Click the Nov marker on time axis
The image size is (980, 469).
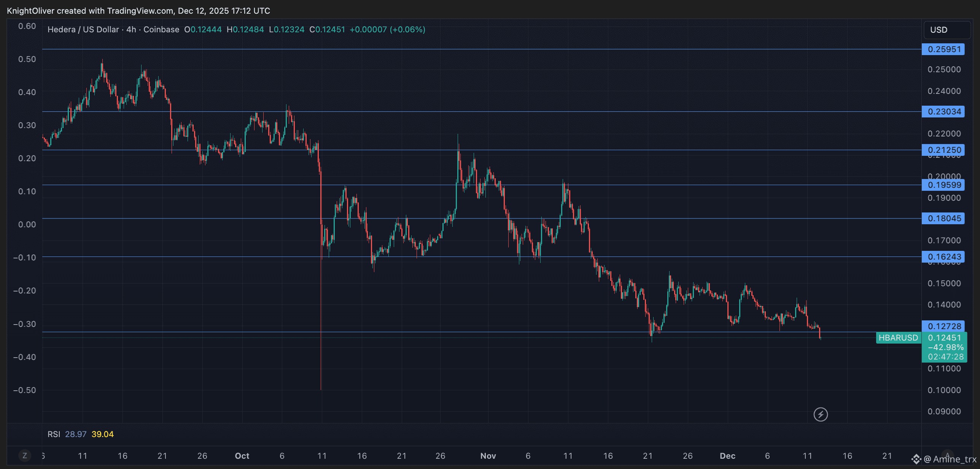pos(488,456)
